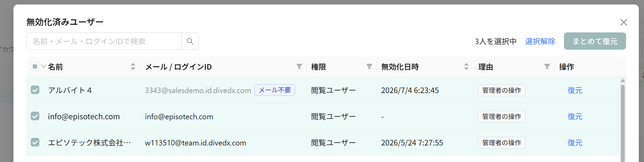Screen dimensions: 644x162
Task: Restore アルバイト４ via its 復元 link
Action: coord(575,90)
